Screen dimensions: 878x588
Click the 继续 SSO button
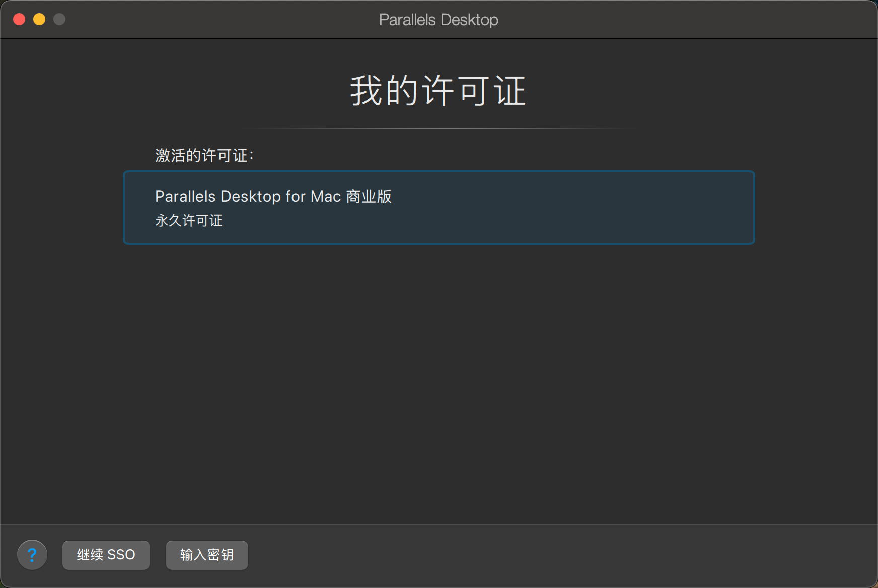(x=106, y=555)
